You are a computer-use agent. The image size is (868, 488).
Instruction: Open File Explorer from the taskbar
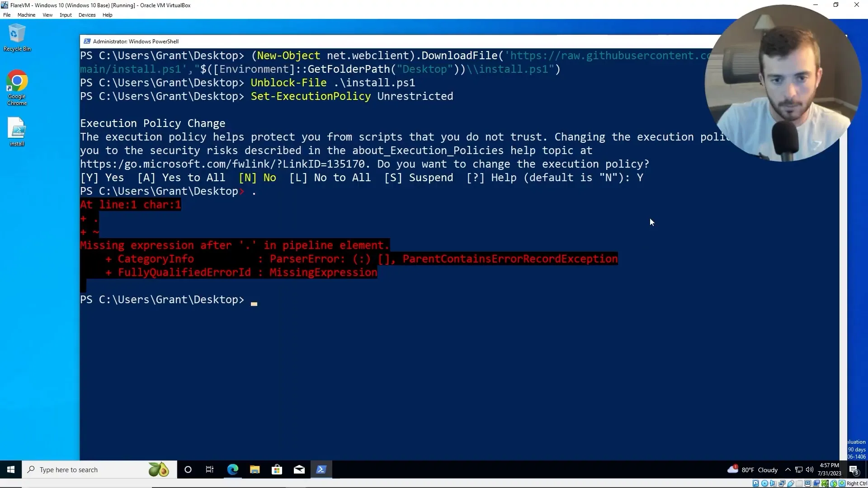(255, 469)
